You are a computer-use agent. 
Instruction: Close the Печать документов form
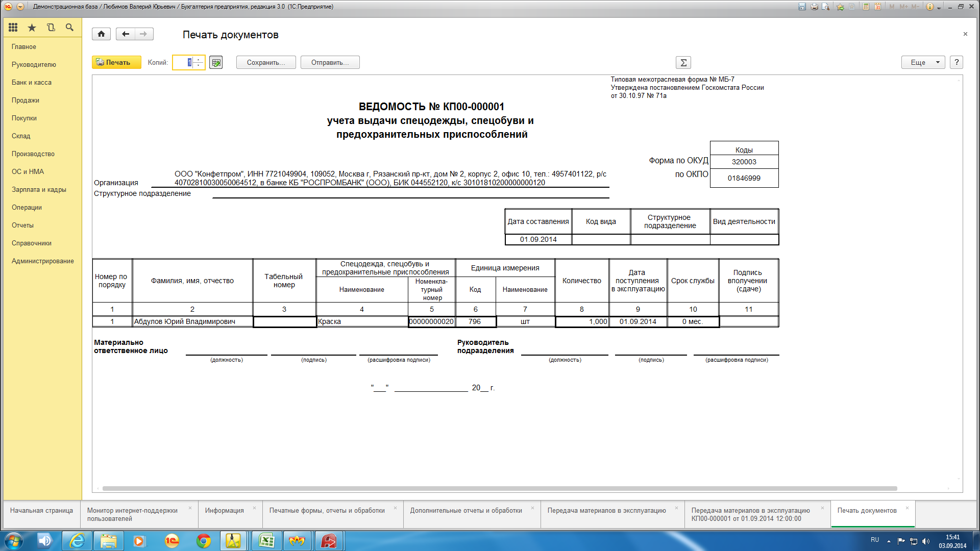(965, 34)
